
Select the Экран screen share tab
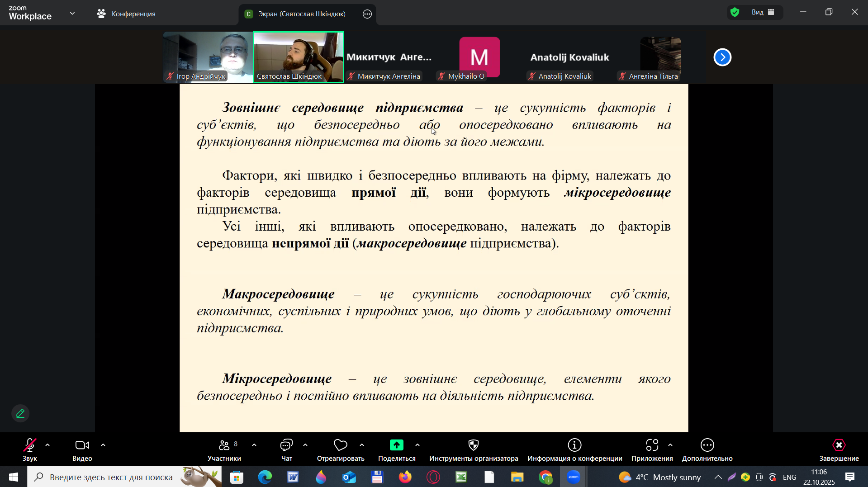[301, 14]
